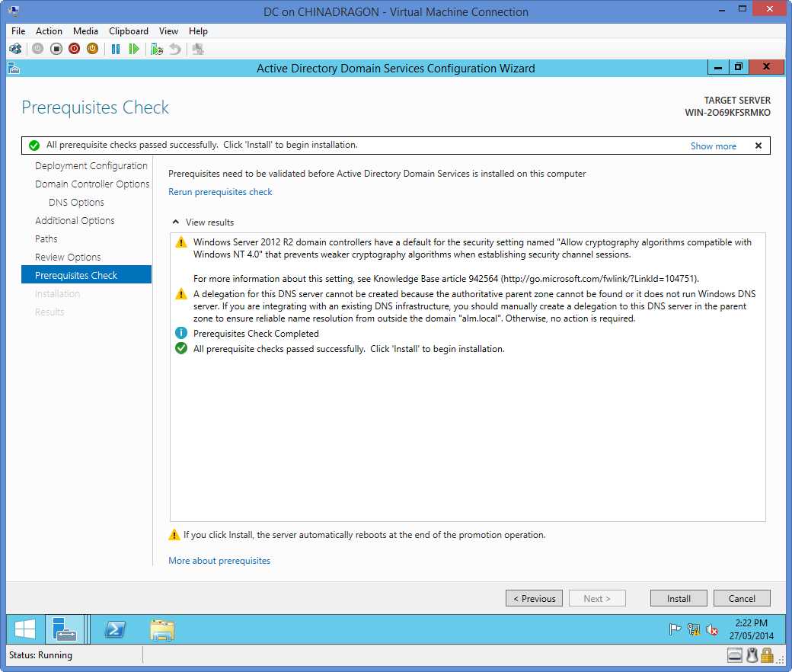Click the Ctrl+Alt+Delete toolbar icon
Viewport: 792px width, 672px height.
click(x=15, y=49)
